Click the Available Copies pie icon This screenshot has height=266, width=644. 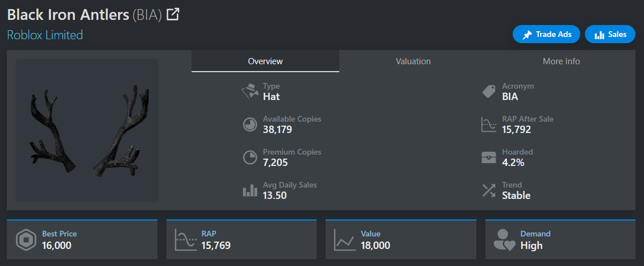pyautogui.click(x=250, y=125)
